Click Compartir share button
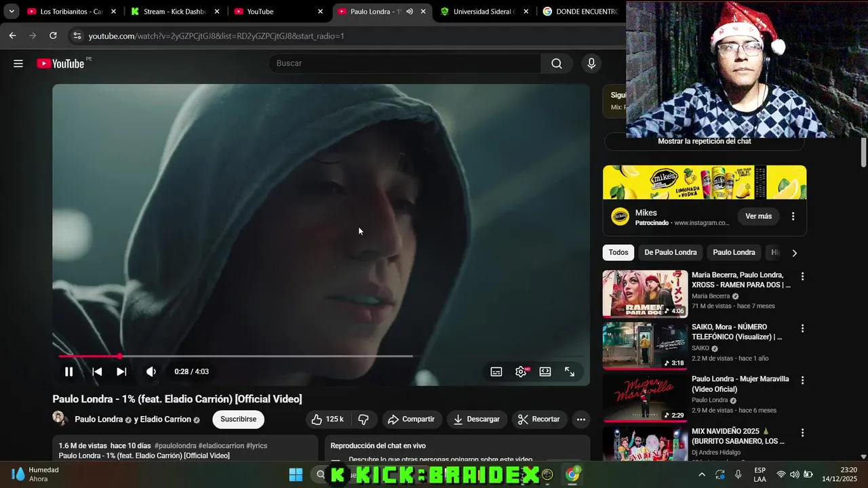The image size is (868, 488). 412,420
